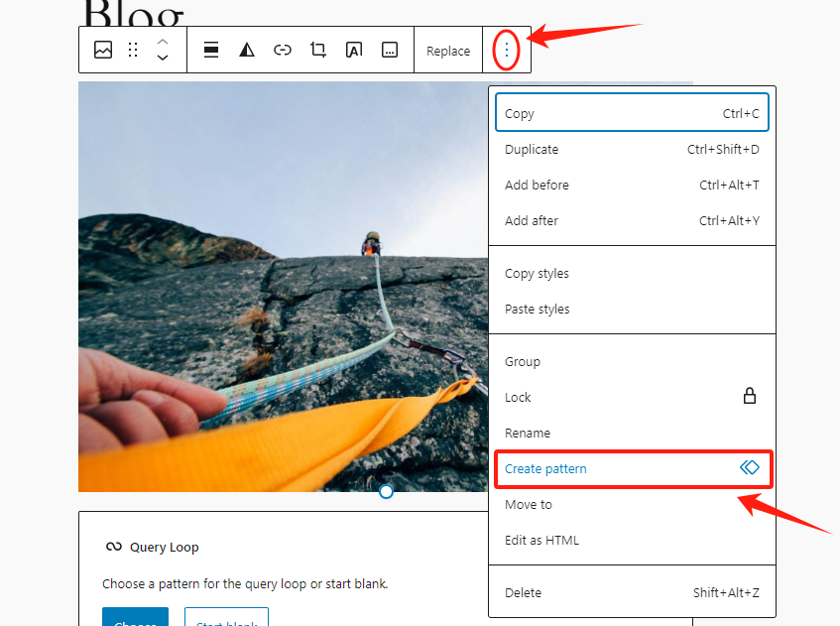Click the Move down chevron arrow
840x626 pixels.
163,59
